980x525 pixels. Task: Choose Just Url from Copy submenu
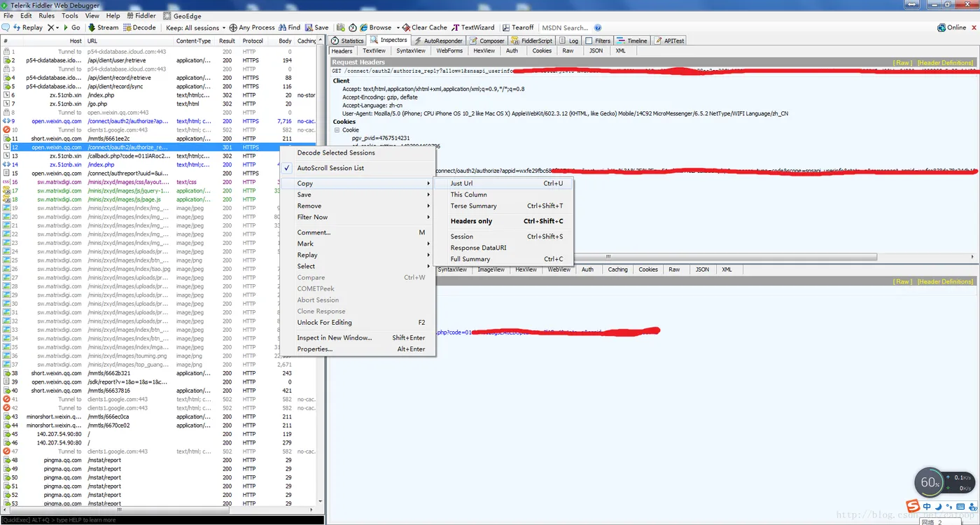[503, 183]
